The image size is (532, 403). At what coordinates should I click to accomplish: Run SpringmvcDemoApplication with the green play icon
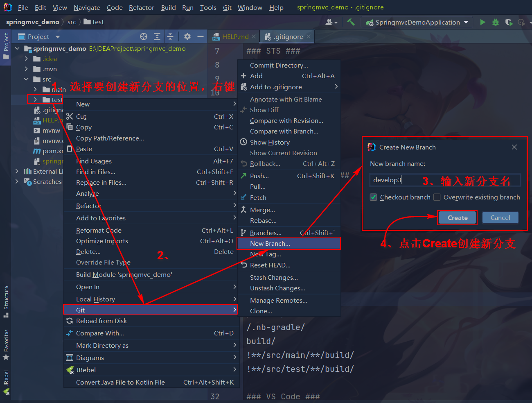pos(482,22)
